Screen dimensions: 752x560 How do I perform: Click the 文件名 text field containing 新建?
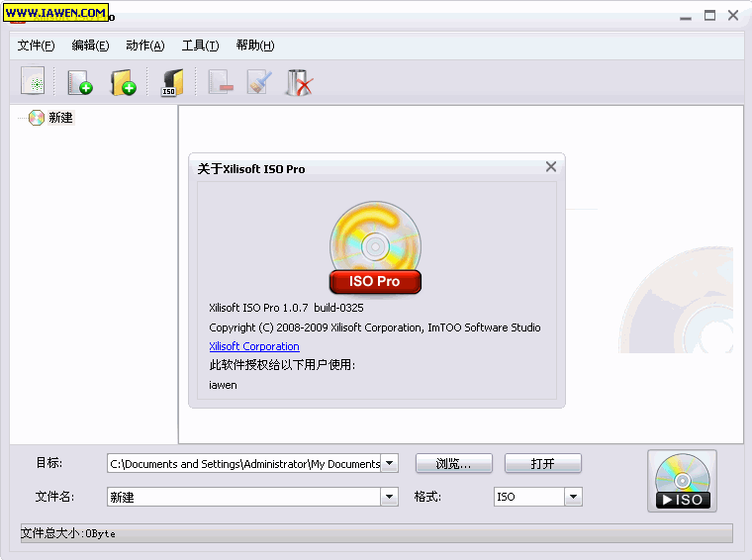click(242, 497)
